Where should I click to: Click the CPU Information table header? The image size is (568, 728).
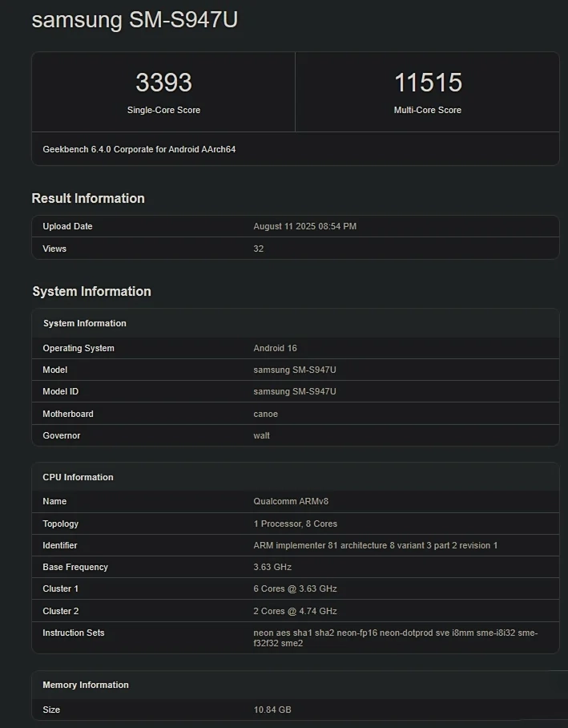coord(78,477)
